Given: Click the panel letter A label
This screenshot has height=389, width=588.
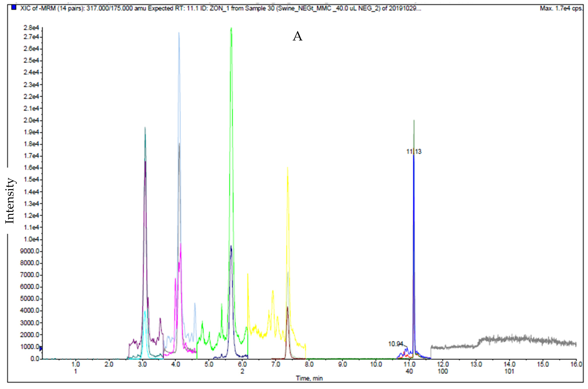Looking at the screenshot, I should [297, 36].
